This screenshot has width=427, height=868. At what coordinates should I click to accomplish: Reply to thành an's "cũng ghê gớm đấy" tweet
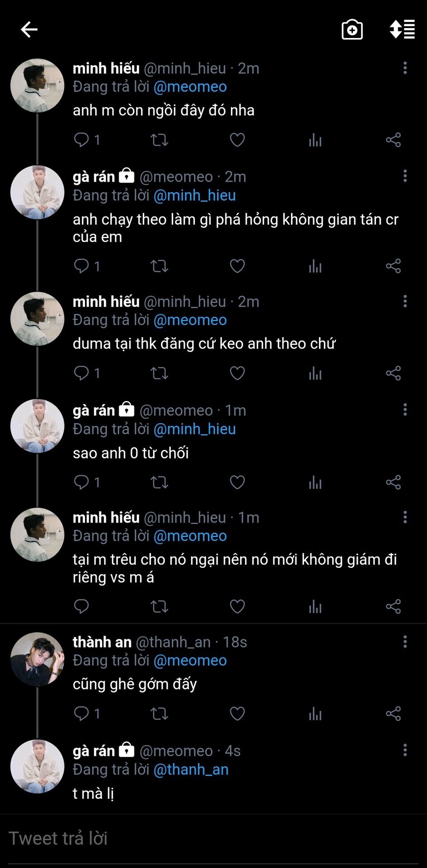pyautogui.click(x=82, y=714)
